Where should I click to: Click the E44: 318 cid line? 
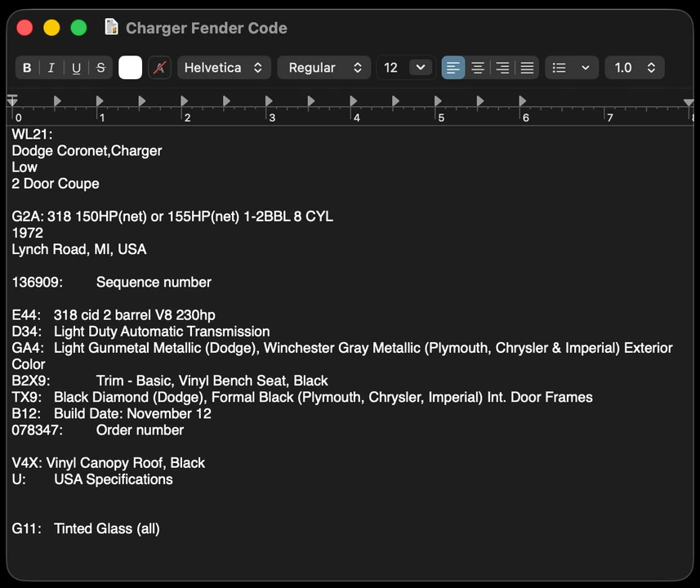pyautogui.click(x=114, y=315)
